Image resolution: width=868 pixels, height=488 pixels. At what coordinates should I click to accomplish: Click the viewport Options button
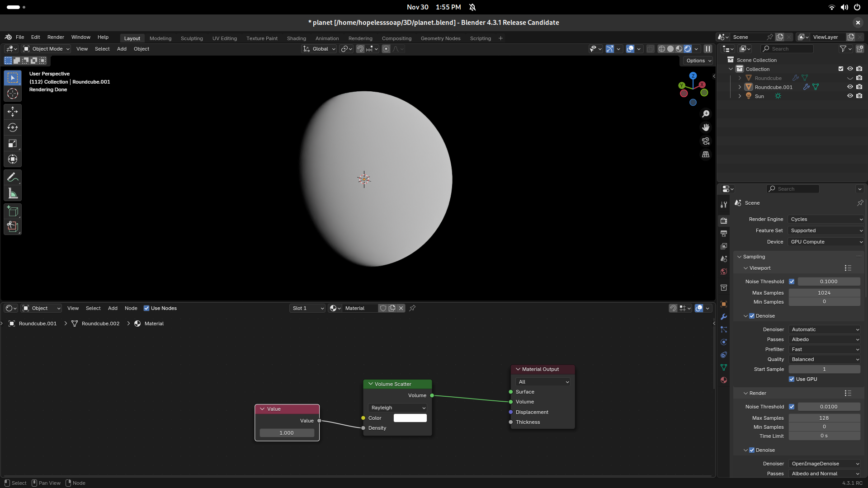pyautogui.click(x=698, y=61)
